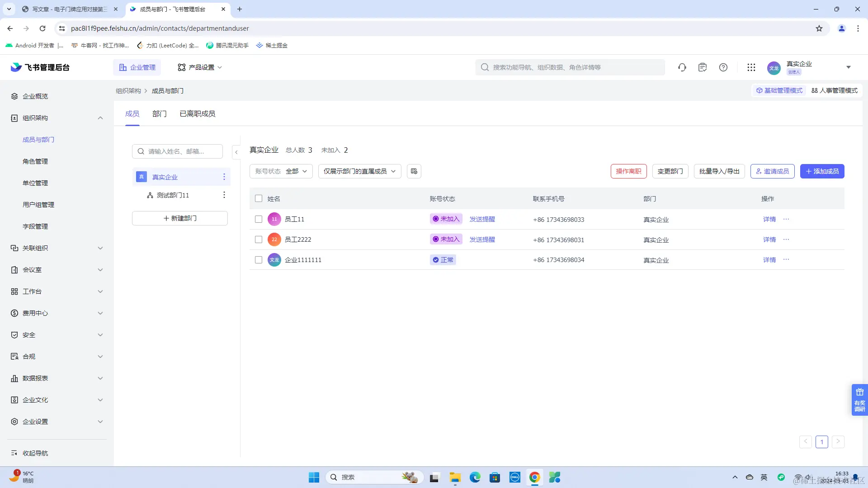Tick the checkbox next to 企业1111111

coord(259,260)
